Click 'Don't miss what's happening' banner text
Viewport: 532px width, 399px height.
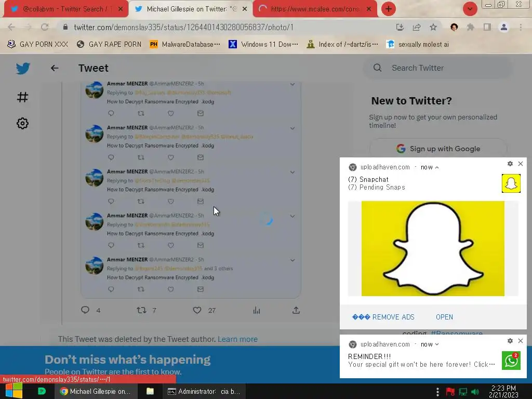pyautogui.click(x=128, y=360)
